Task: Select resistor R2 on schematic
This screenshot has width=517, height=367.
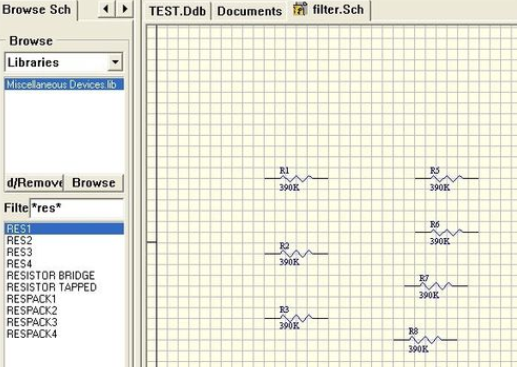Action: click(296, 254)
